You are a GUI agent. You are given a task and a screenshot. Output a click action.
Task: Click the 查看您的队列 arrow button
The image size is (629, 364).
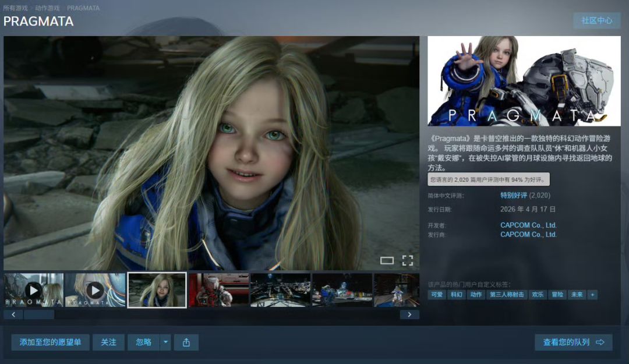(x=573, y=342)
